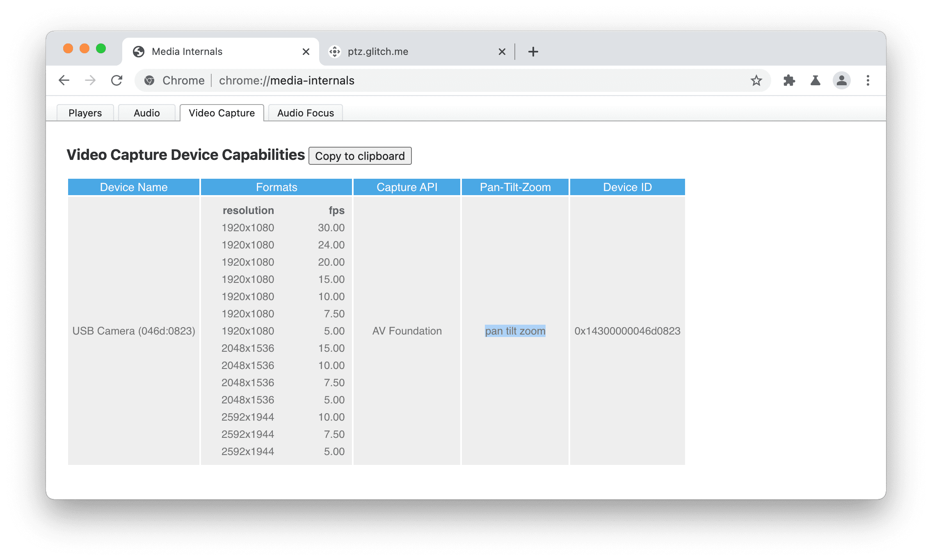Click the forward navigation arrow icon
This screenshot has width=932, height=560.
[89, 80]
